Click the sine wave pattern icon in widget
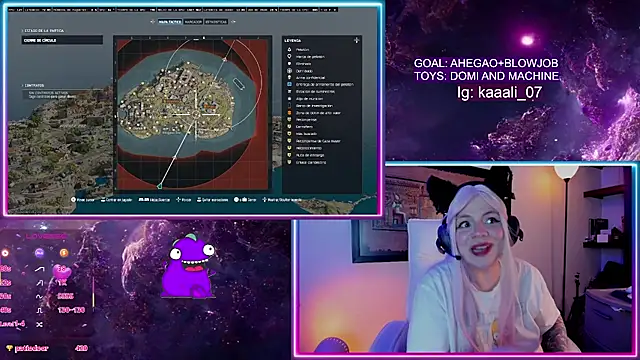The image size is (640, 360). click(x=39, y=296)
